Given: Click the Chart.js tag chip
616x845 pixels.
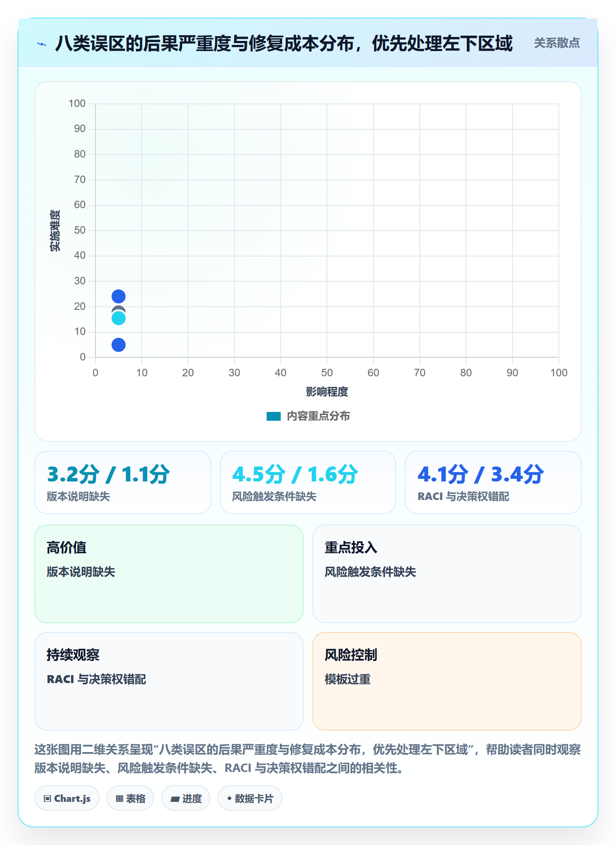Looking at the screenshot, I should tap(67, 798).
